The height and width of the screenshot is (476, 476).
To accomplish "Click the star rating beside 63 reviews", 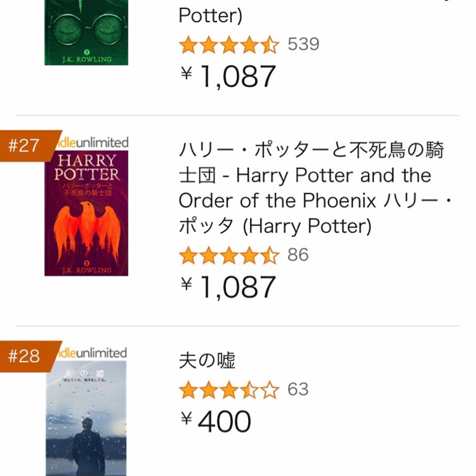I will 229,390.
